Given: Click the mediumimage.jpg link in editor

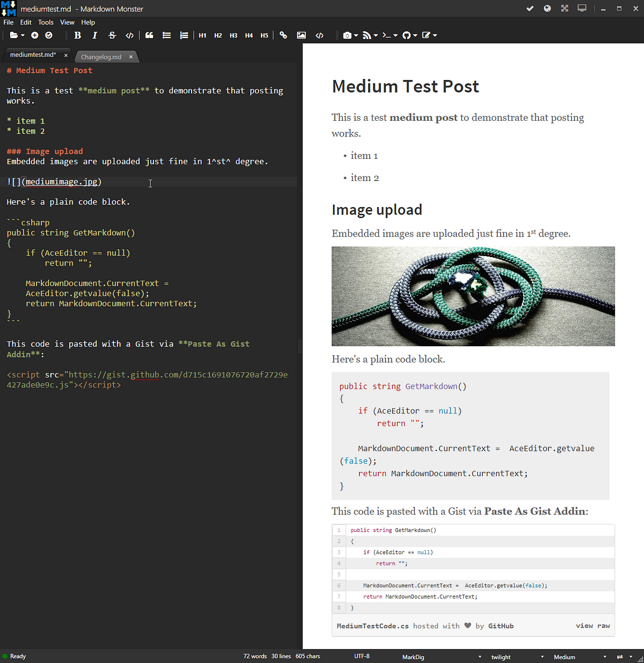Looking at the screenshot, I should (62, 182).
